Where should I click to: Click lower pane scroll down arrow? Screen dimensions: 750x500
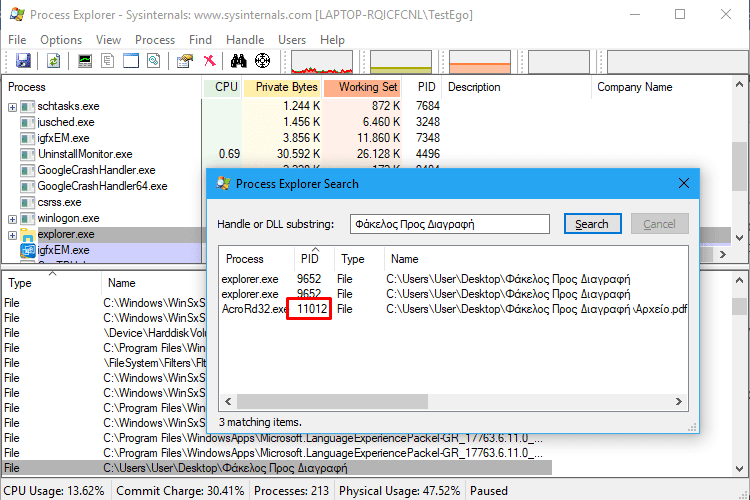coord(739,468)
